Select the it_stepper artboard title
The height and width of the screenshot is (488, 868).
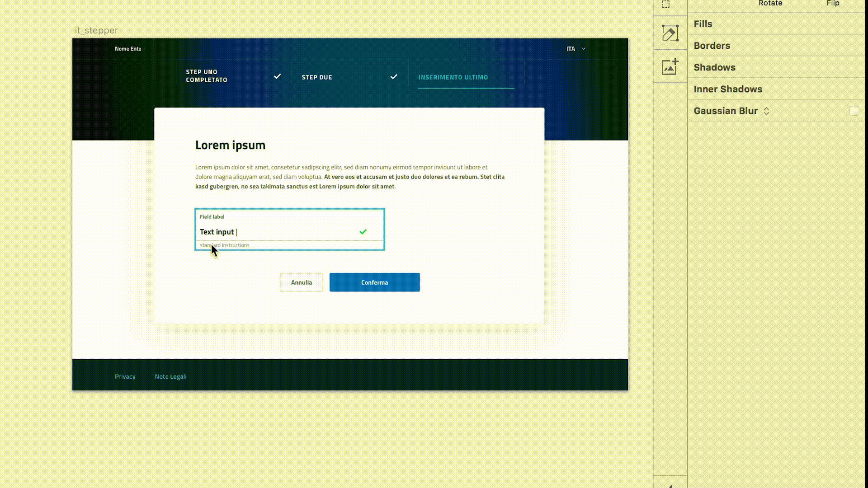[96, 30]
